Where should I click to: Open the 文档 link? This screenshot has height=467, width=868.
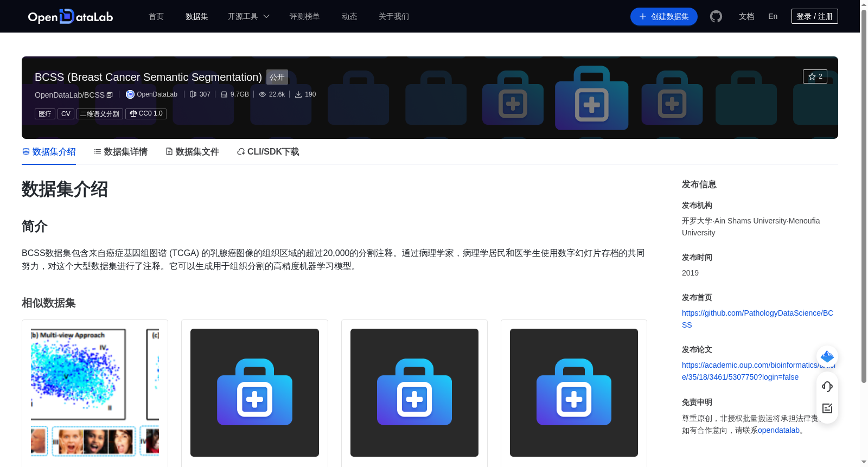click(x=746, y=16)
